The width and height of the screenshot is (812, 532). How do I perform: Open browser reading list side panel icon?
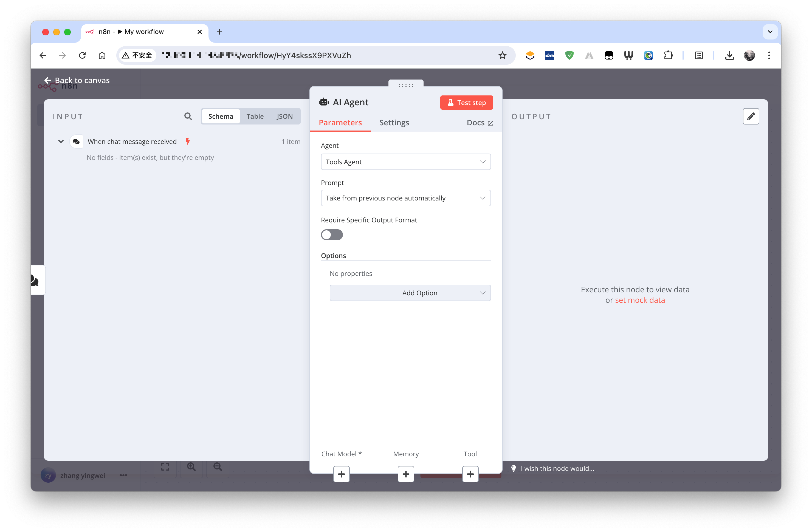pos(699,55)
